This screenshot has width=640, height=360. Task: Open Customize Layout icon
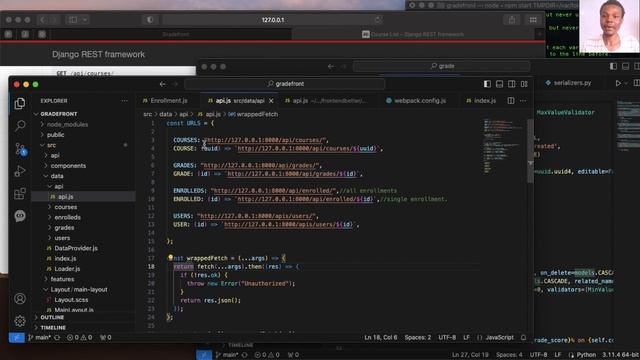[524, 84]
